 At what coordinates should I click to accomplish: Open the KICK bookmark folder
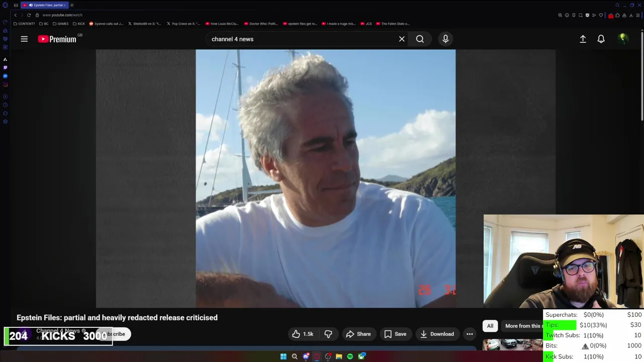click(78, 24)
